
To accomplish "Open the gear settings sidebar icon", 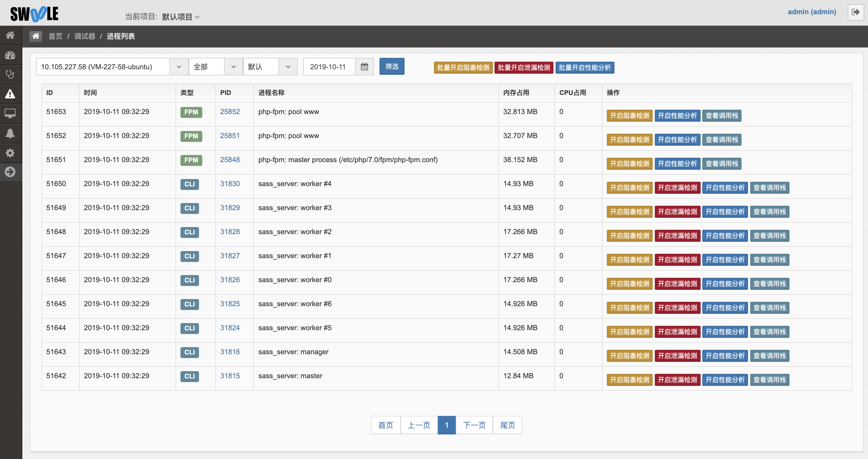I will click(10, 153).
